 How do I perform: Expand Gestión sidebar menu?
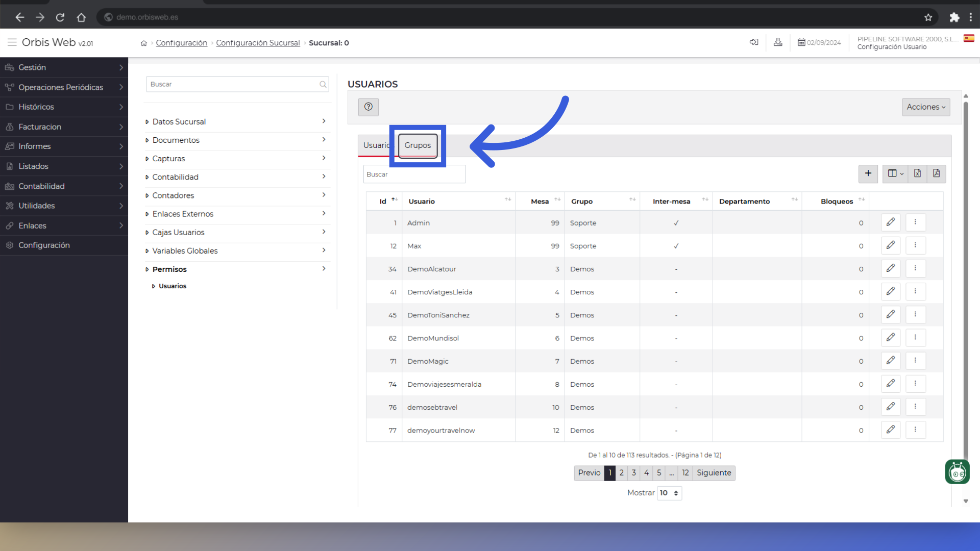coord(64,67)
